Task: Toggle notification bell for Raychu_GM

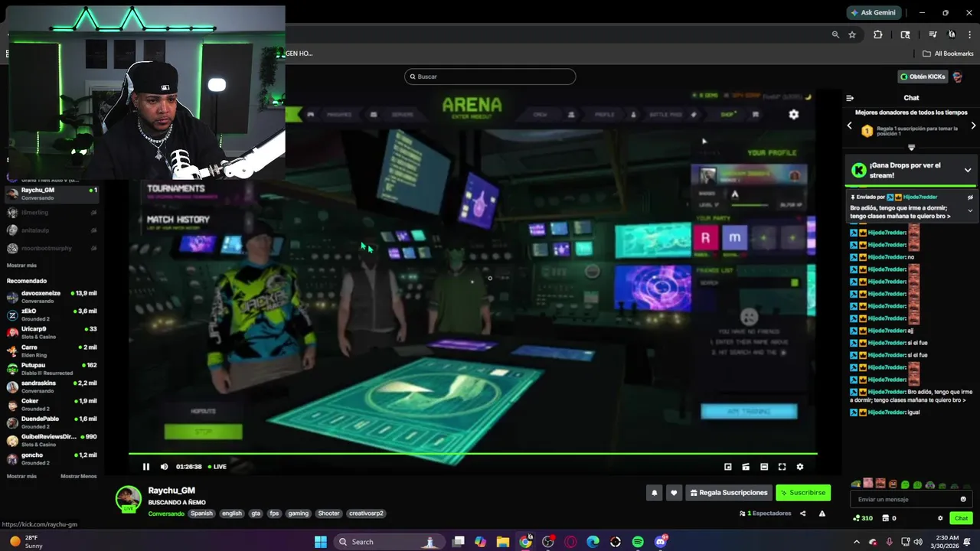Action: 655,493
